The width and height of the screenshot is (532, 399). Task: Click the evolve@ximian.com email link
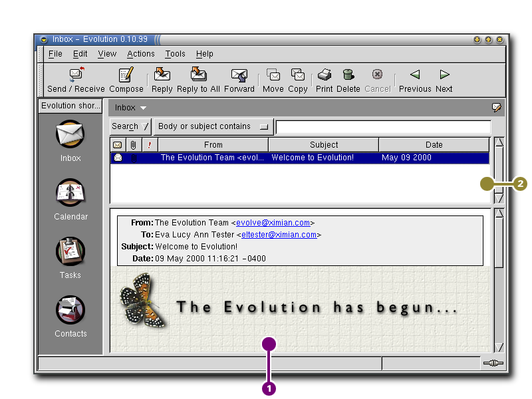(x=273, y=223)
